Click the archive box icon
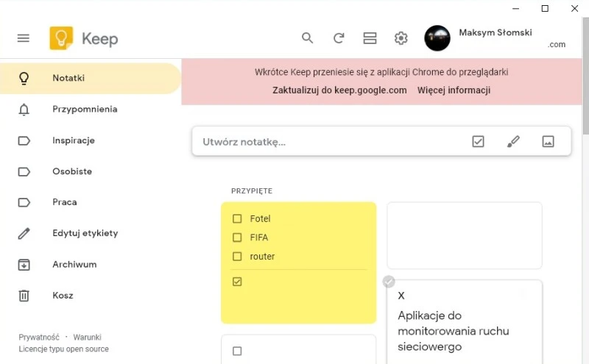The width and height of the screenshot is (589, 364). 24,265
